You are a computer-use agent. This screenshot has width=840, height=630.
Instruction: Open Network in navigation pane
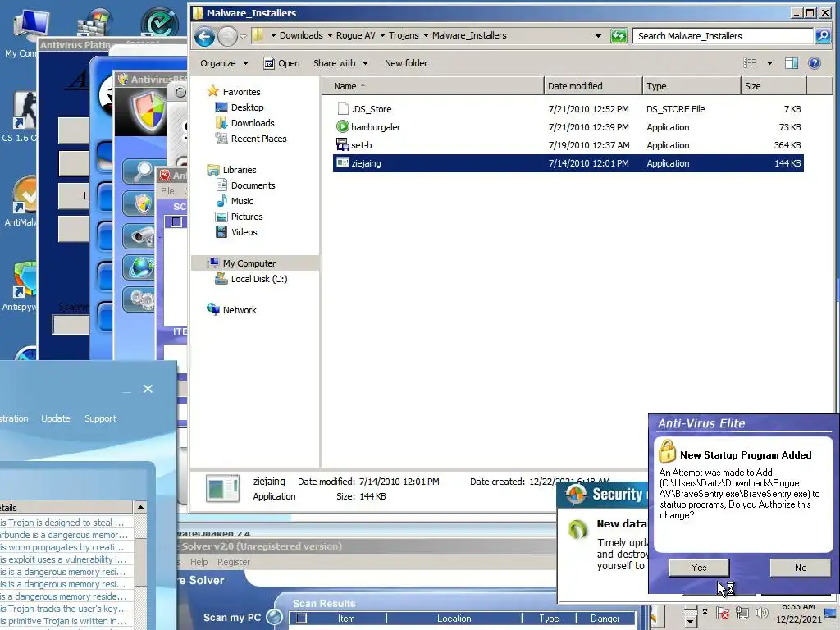pos(240,310)
